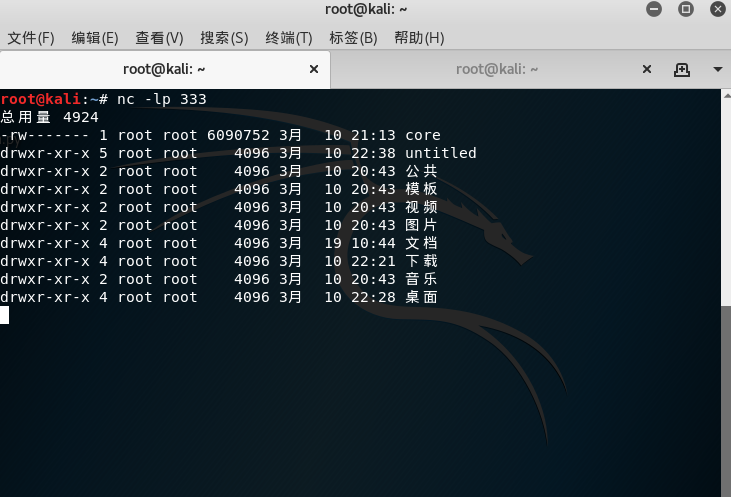This screenshot has height=497, width=731.
Task: Open the 搜索(S) menu
Action: 224,38
